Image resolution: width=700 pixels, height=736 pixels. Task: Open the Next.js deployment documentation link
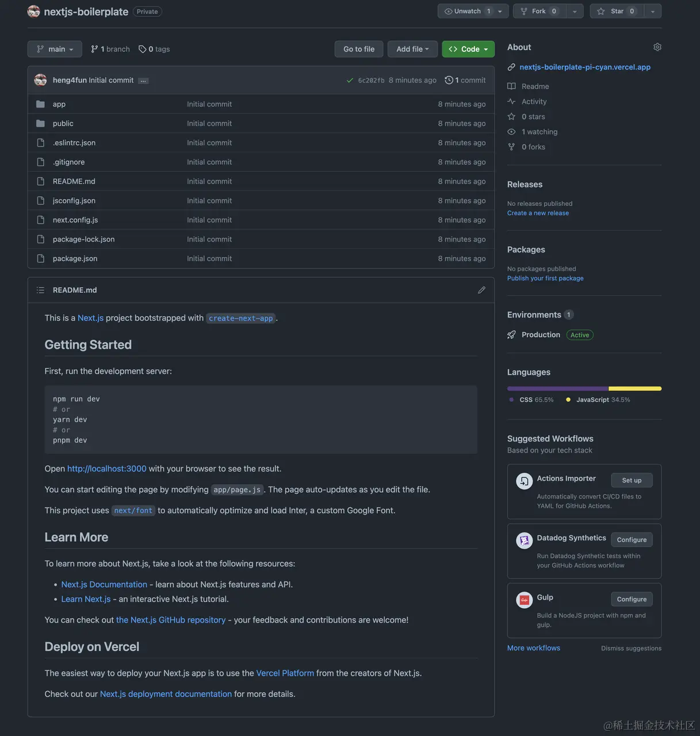point(166,695)
